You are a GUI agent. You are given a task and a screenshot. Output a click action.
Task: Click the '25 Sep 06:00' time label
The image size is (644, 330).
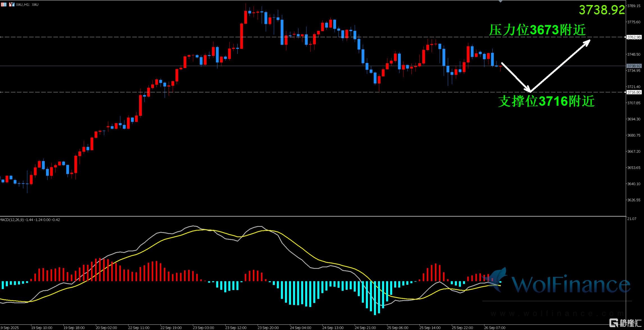[x=398, y=328]
